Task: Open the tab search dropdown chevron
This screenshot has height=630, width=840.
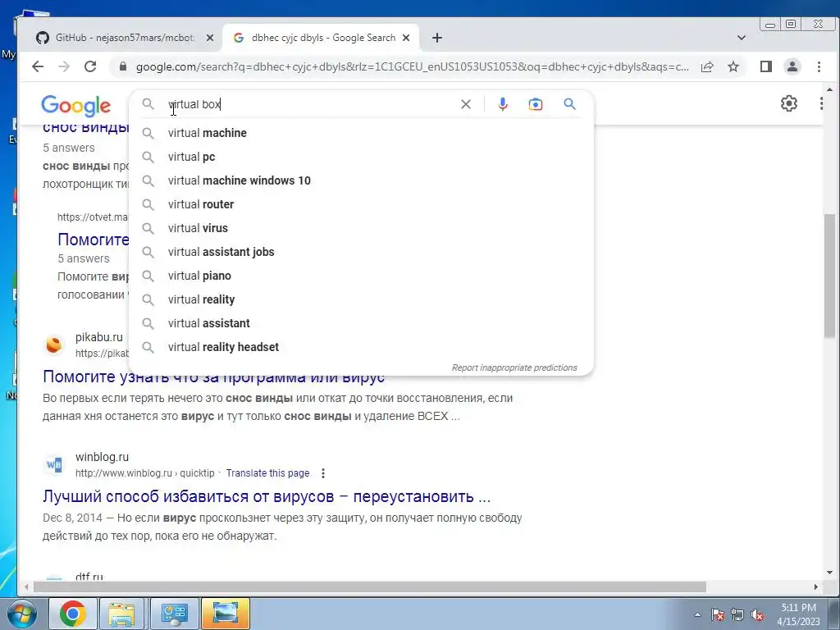Action: pyautogui.click(x=742, y=38)
